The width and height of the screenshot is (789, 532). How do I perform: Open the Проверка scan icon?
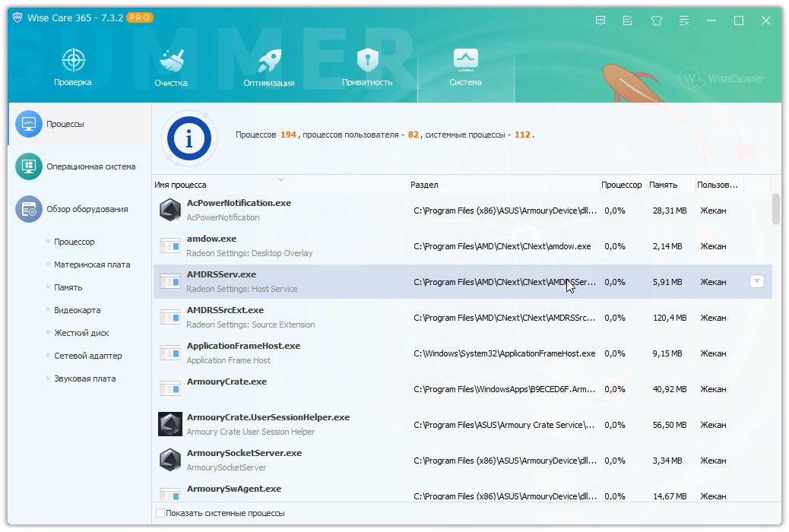(73, 62)
